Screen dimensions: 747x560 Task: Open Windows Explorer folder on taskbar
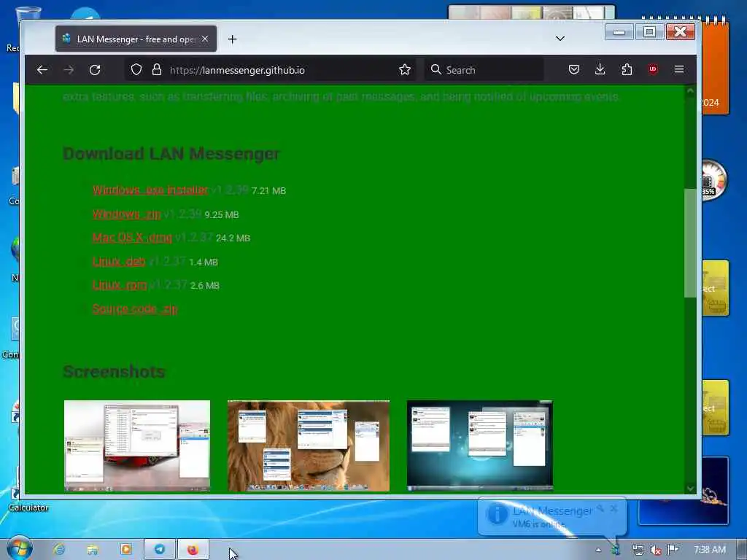coord(93,550)
